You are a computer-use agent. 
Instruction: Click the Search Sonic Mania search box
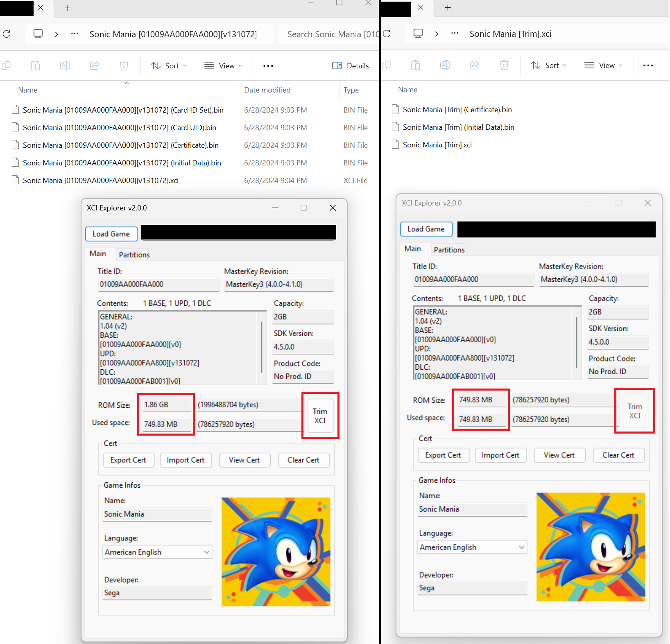coord(329,34)
